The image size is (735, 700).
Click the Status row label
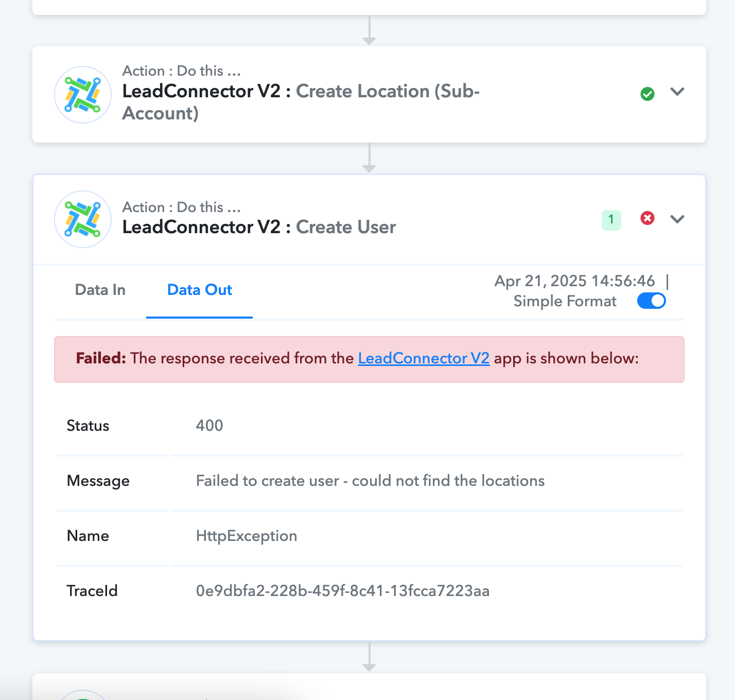click(88, 426)
